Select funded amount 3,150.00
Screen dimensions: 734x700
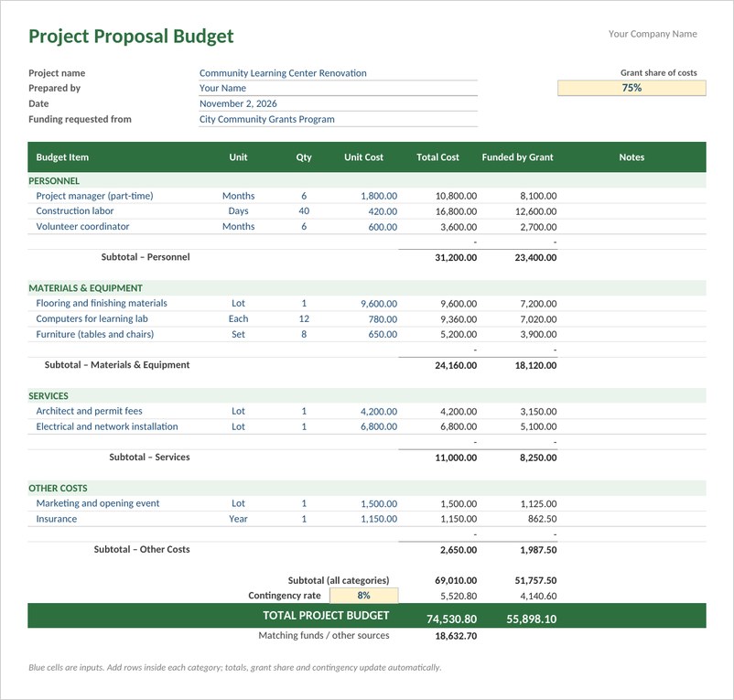(x=538, y=411)
